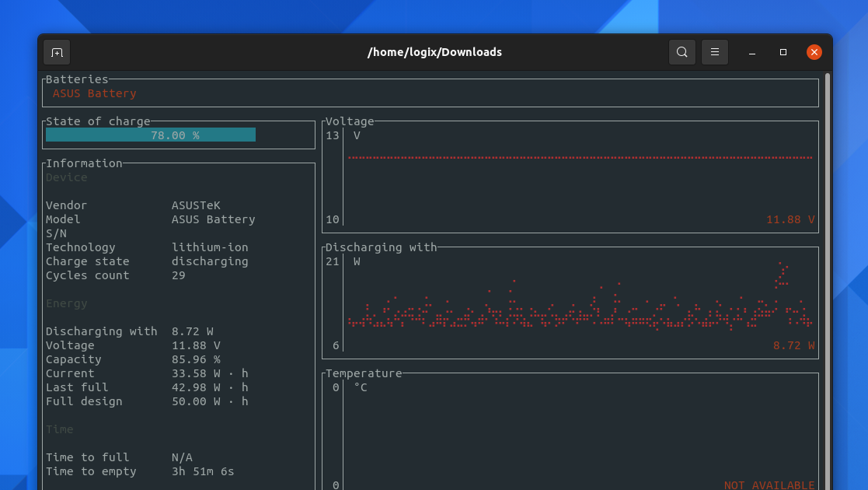Click the Voltage value 11.88 V in Information
This screenshot has width=868, height=490.
[196, 346]
